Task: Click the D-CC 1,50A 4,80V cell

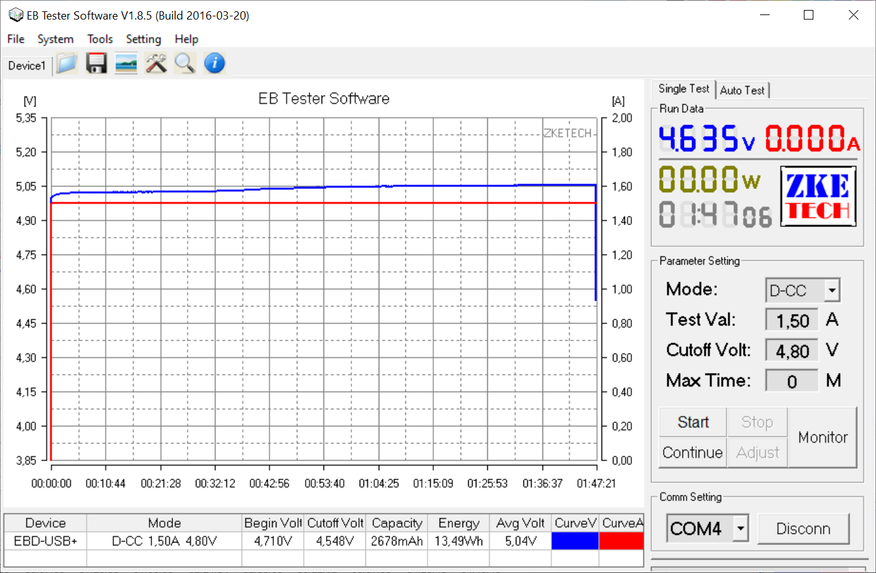Action: point(164,541)
